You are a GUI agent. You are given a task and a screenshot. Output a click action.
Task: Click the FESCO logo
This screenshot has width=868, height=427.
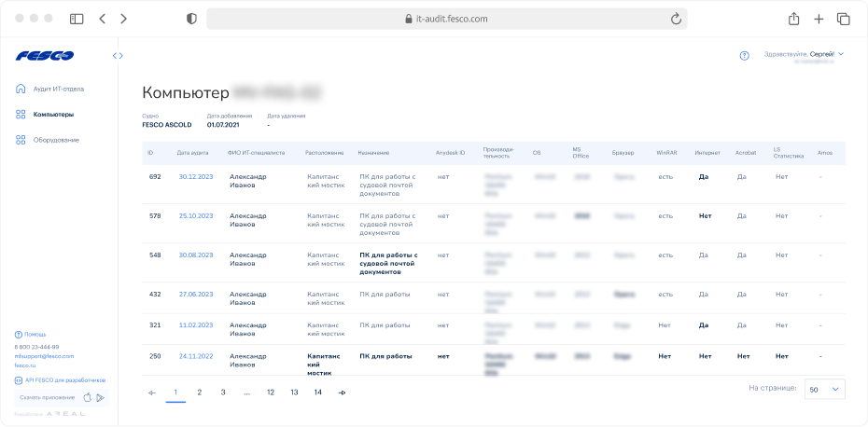[45, 56]
